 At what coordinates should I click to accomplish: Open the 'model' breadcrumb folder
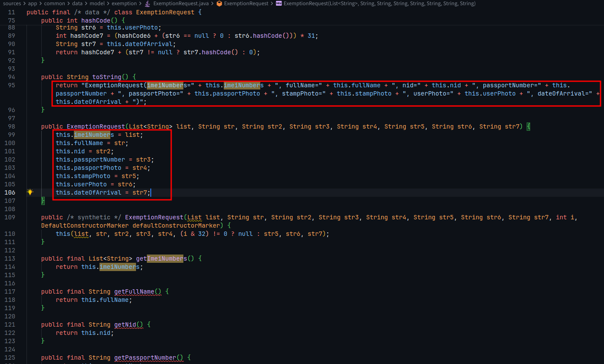coord(97,3)
